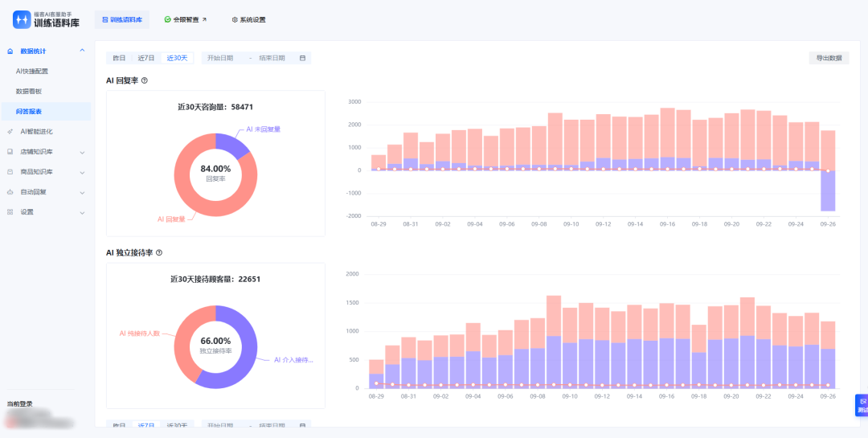The width and height of the screenshot is (868, 438).
Task: Select the 昨日 time range
Action: coord(119,58)
